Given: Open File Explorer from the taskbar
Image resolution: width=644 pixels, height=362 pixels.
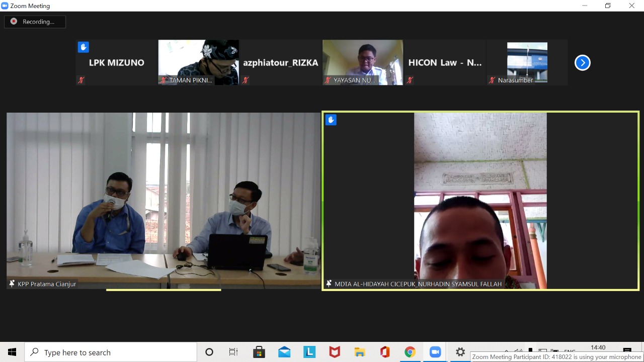Looking at the screenshot, I should pyautogui.click(x=360, y=352).
